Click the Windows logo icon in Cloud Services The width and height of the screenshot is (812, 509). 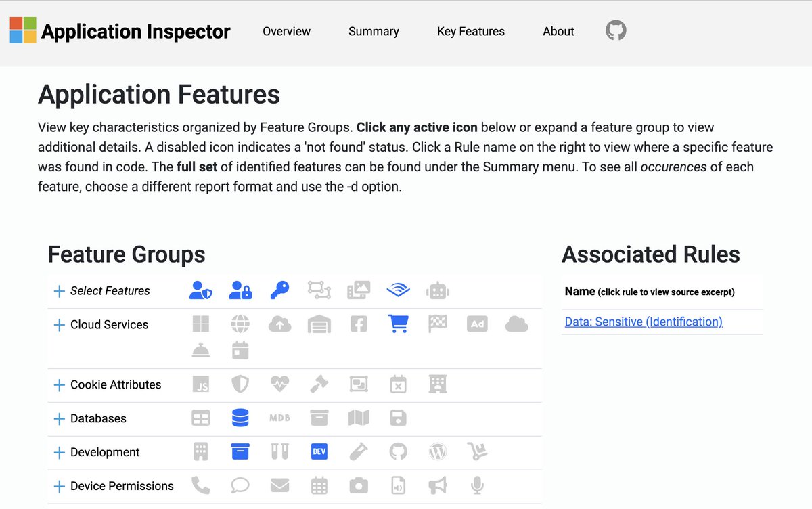[201, 324]
